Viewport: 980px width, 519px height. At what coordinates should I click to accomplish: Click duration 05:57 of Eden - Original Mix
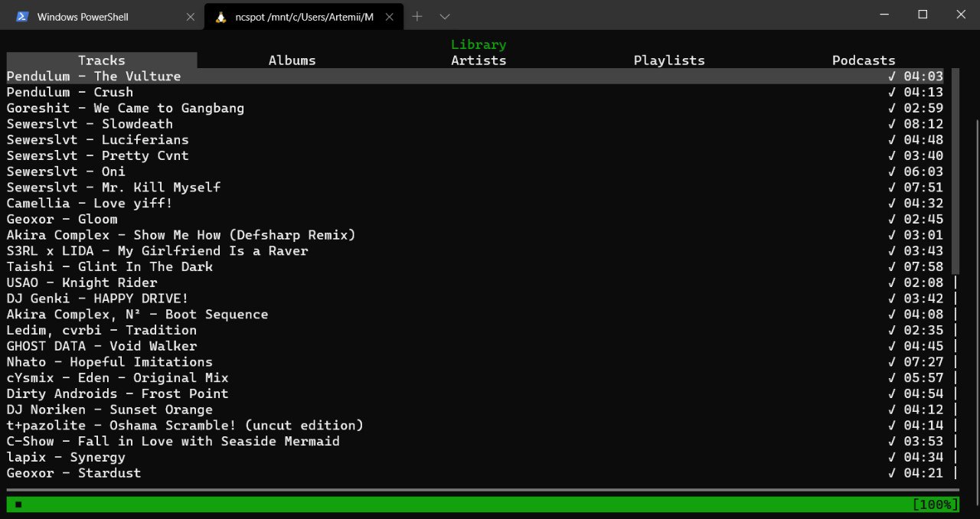923,378
